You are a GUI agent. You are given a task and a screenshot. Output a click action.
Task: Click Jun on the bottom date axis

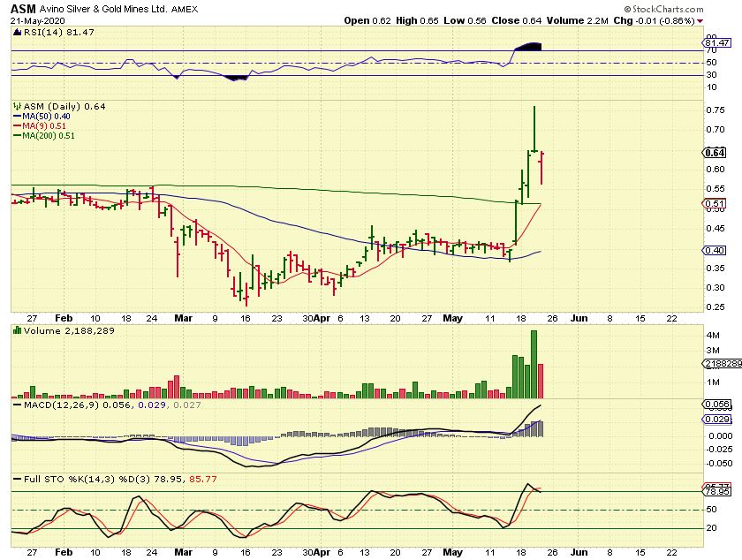coord(579,552)
